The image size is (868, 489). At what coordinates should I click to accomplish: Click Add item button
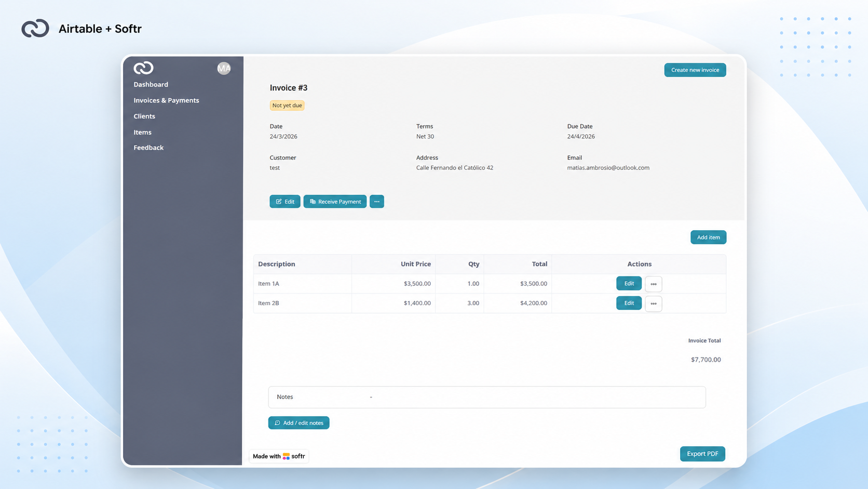point(708,237)
